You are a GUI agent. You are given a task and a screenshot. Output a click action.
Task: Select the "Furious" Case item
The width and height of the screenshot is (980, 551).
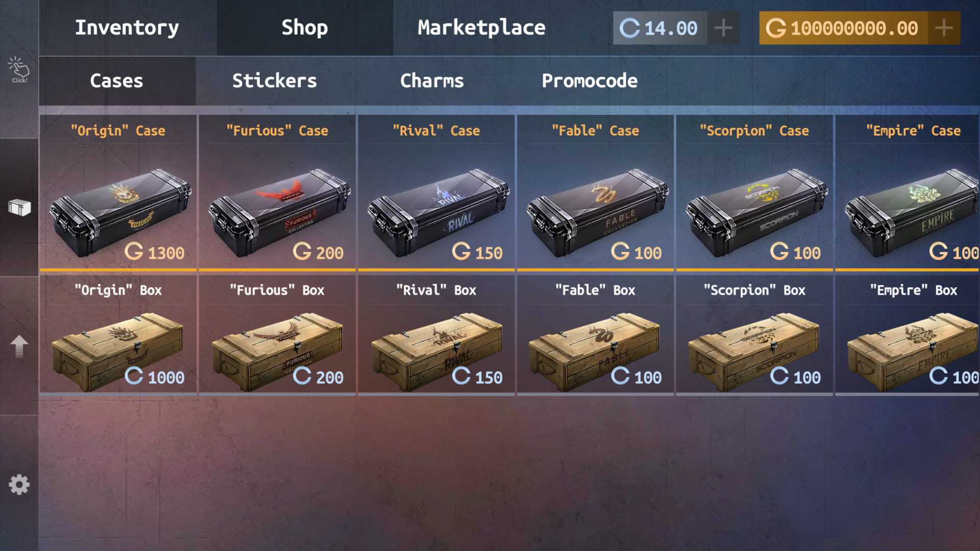[277, 192]
